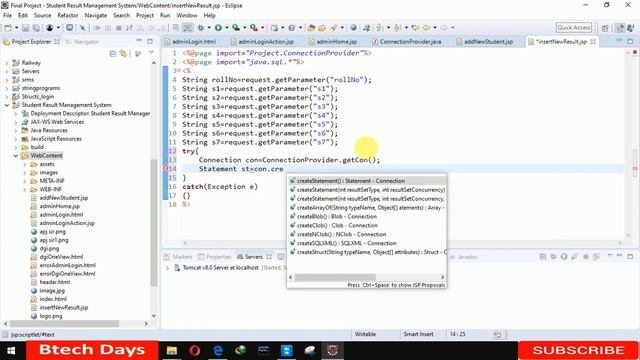Click autocomplete popup horizontal scrollbar
Viewport: 640px width, 360px height.
pyautogui.click(x=335, y=277)
